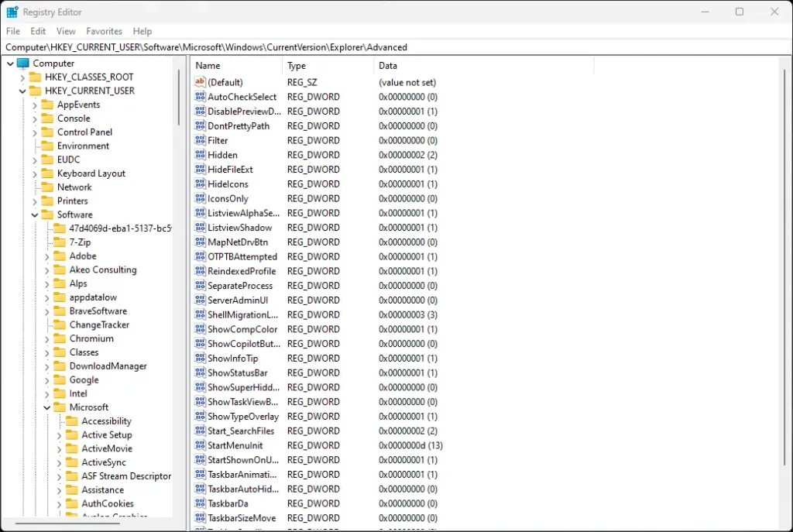
Task: Click the values pane vertical scrollbar
Action: [784, 268]
